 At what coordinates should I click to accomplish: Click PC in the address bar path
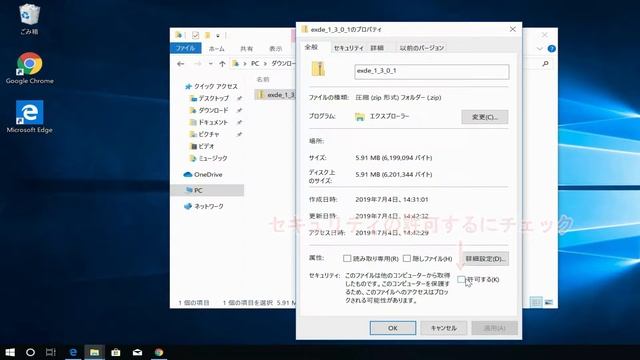coord(255,64)
